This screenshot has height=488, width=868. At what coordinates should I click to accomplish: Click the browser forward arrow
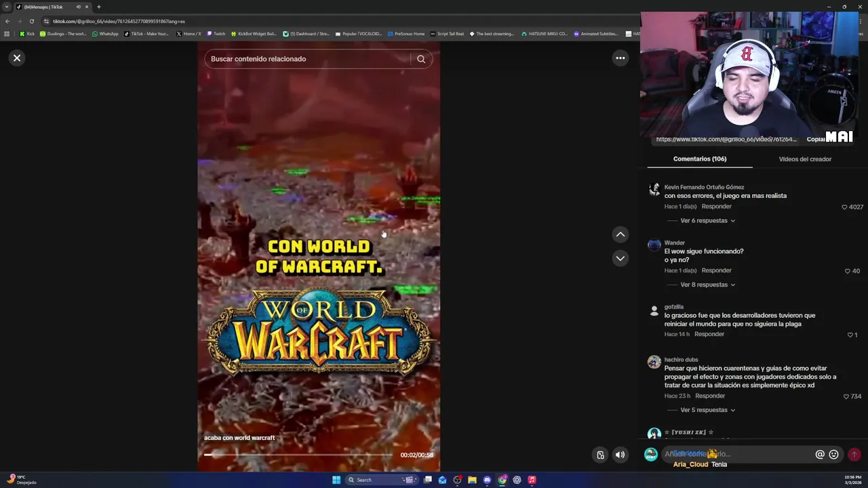(19, 21)
